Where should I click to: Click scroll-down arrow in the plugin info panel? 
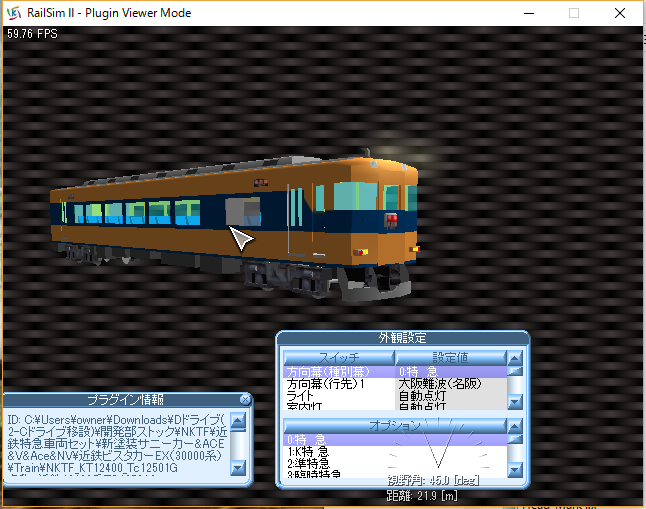click(x=238, y=468)
